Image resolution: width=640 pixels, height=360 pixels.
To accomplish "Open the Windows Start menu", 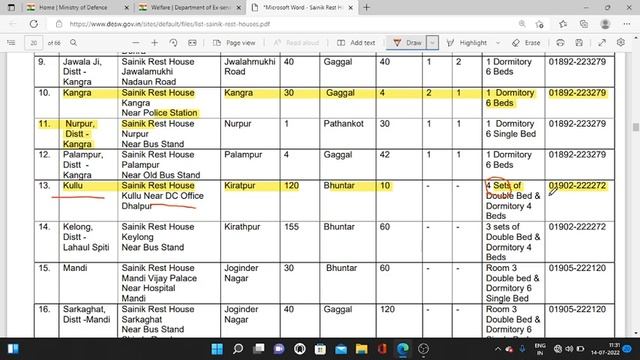I will [x=217, y=349].
